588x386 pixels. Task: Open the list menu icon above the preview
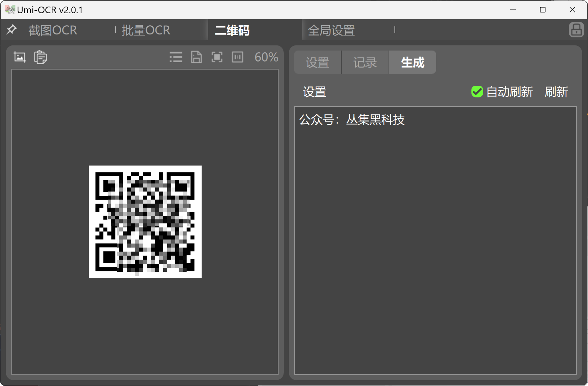tap(176, 57)
